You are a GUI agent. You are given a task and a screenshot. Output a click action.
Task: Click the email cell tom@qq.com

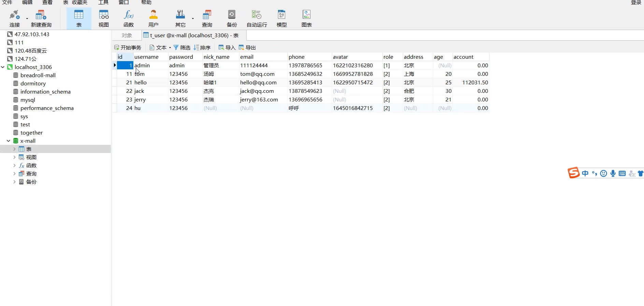click(x=257, y=74)
